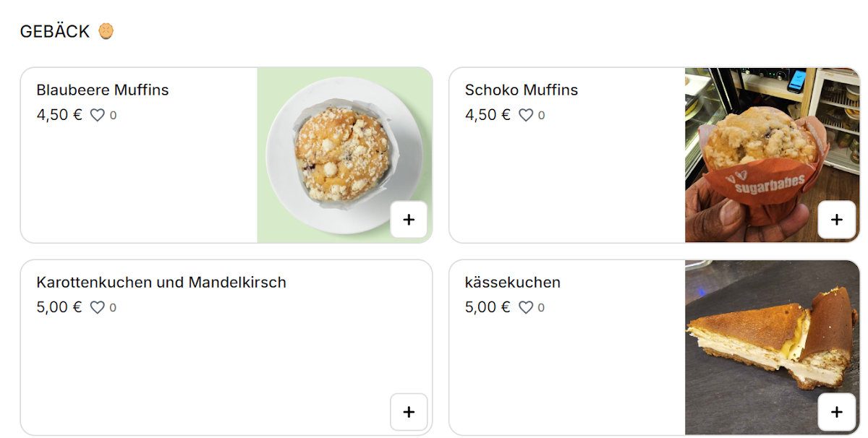Favorite the Schoko Muffins heart
The height and width of the screenshot is (438, 868).
pyautogui.click(x=526, y=115)
